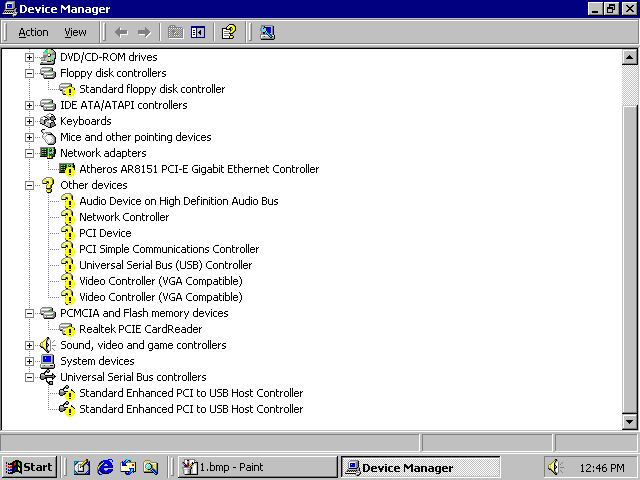Collapse the Floppy disk controllers node
This screenshot has width=640, height=480.
[x=29, y=73]
